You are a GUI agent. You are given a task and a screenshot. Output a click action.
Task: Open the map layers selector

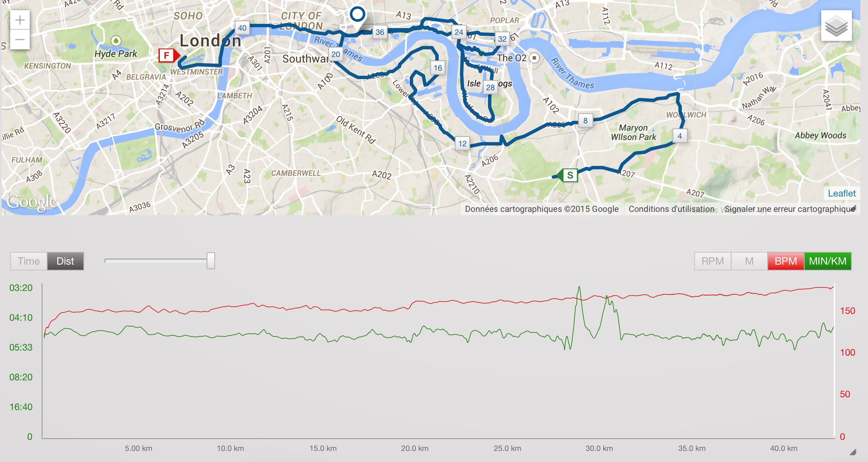click(836, 26)
